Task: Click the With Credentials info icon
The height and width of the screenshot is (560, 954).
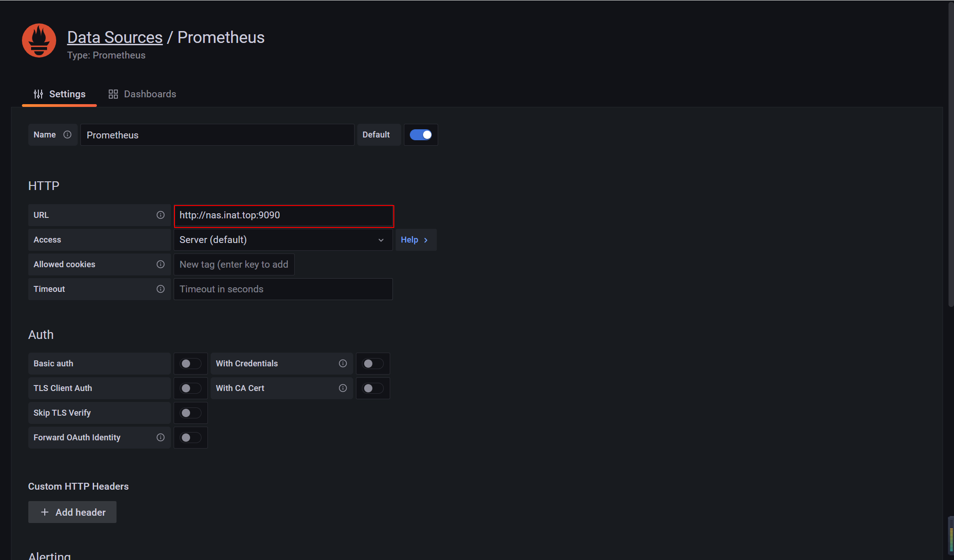Action: click(x=343, y=364)
